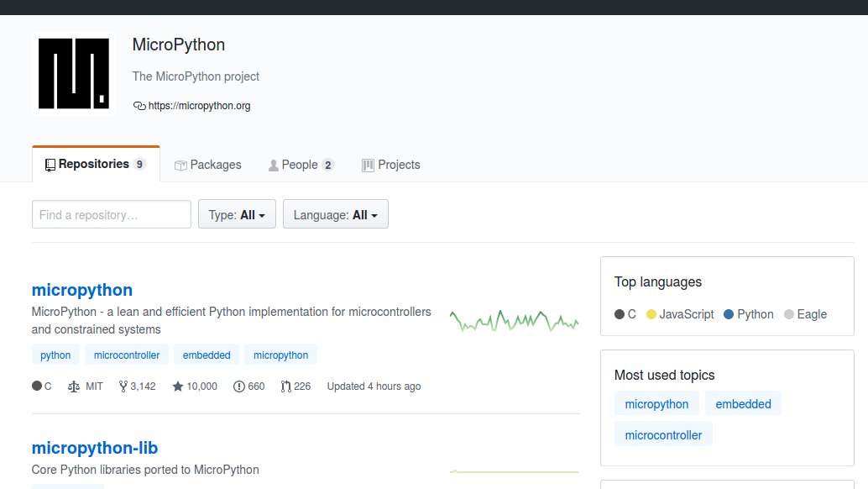Screen dimensions: 868x489
Task: Open the People tab
Action: [x=301, y=165]
